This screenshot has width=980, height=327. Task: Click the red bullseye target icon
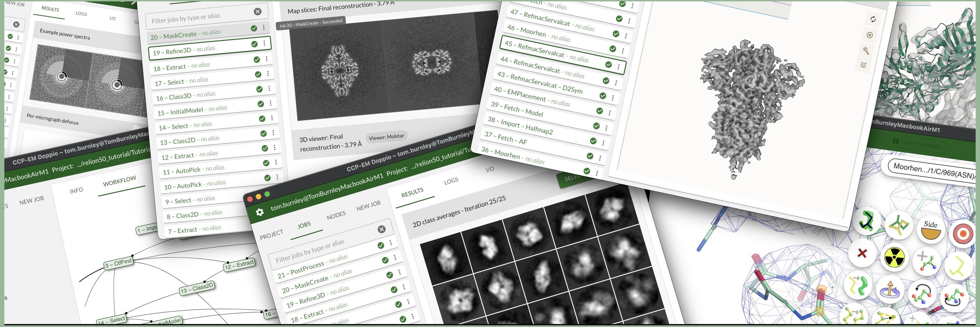pos(962,233)
